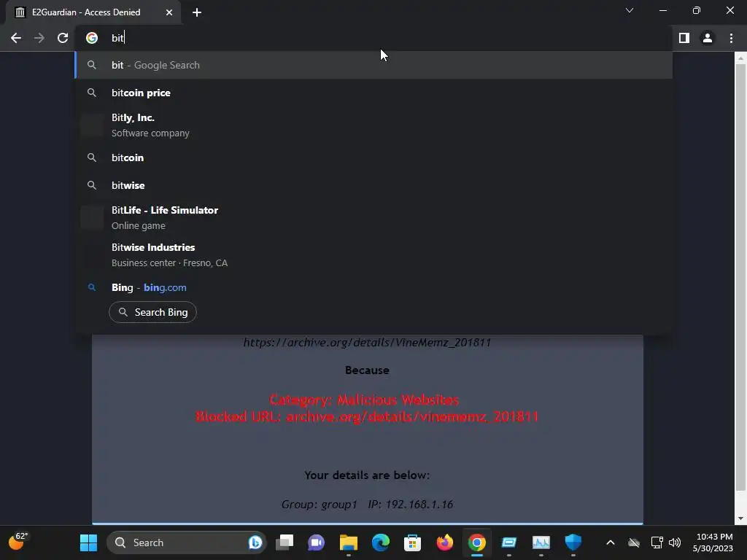Open the weather widget showing 62°

point(18,542)
